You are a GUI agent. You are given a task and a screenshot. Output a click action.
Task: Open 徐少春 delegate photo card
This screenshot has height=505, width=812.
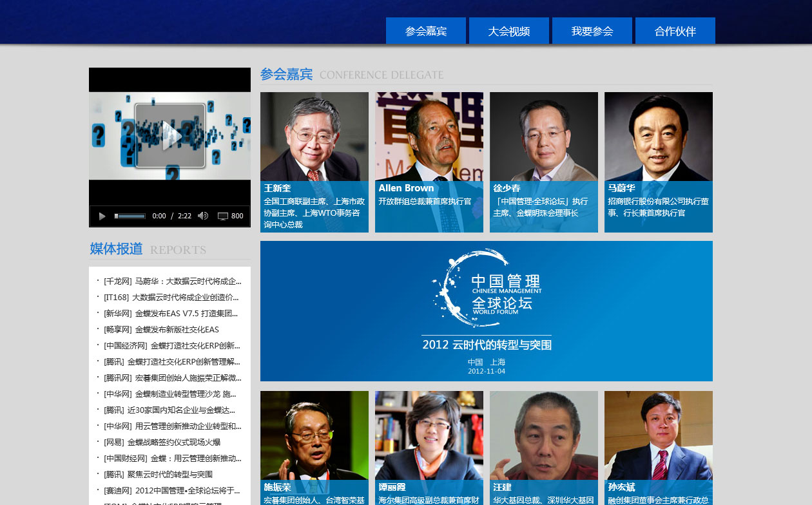544,162
